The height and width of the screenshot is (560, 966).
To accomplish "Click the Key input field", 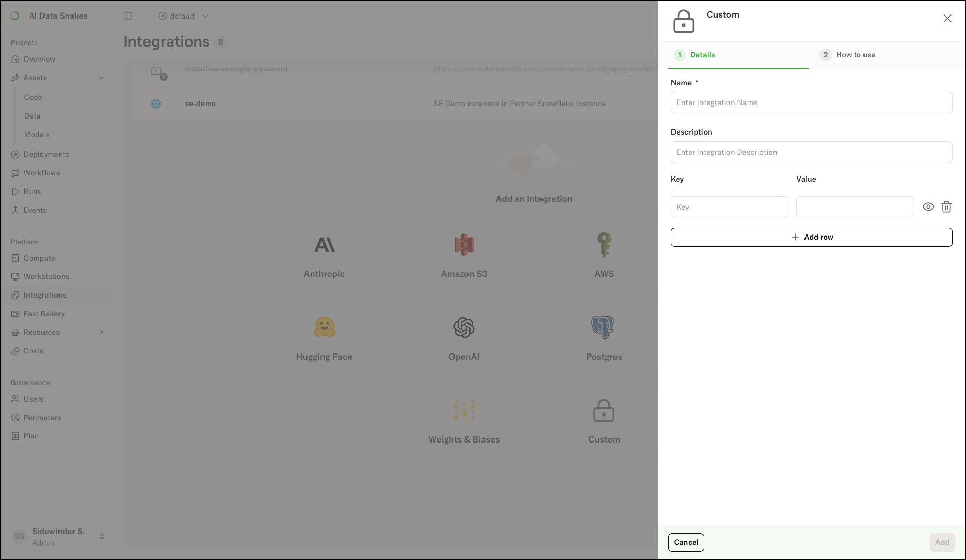I will (729, 207).
